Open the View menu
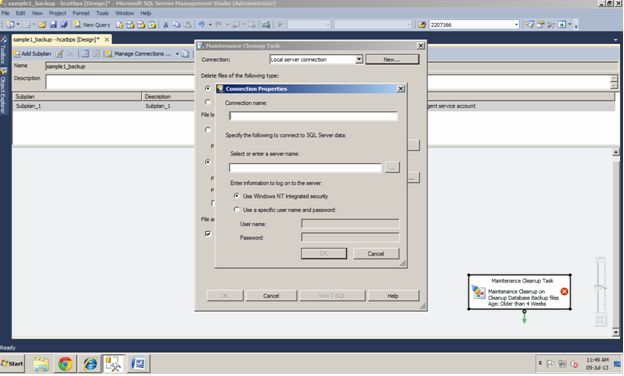The height and width of the screenshot is (376, 624). click(37, 13)
